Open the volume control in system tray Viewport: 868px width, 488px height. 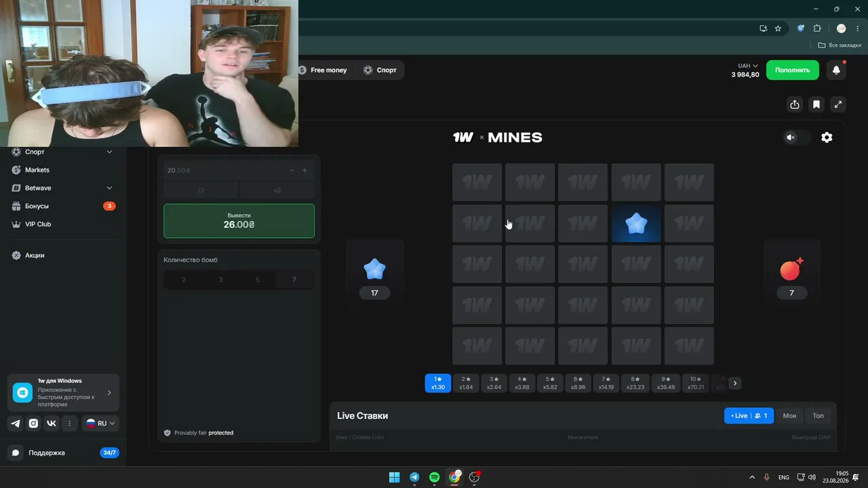click(812, 477)
